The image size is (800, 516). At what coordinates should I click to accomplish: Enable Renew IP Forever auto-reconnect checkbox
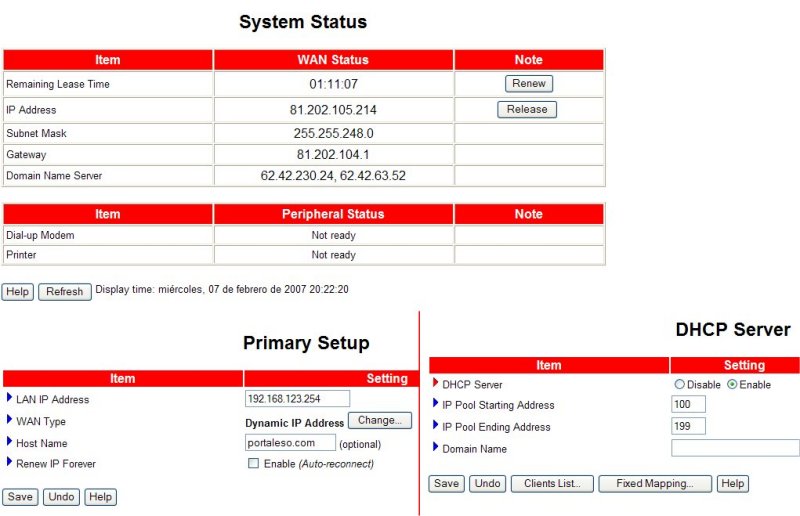(x=253, y=464)
